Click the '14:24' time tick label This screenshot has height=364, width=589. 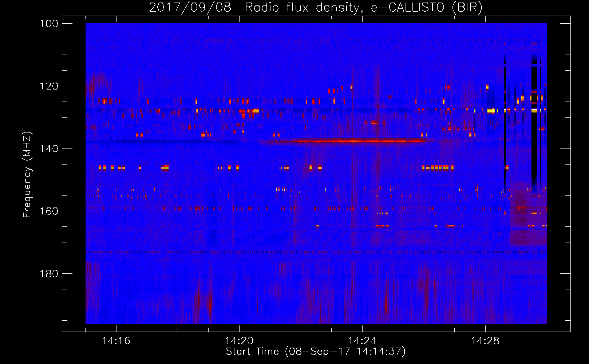tap(362, 341)
